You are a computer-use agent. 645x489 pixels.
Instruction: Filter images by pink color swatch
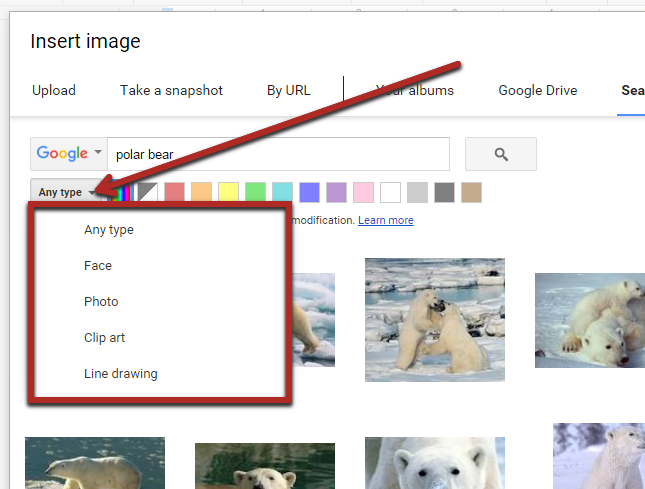364,192
